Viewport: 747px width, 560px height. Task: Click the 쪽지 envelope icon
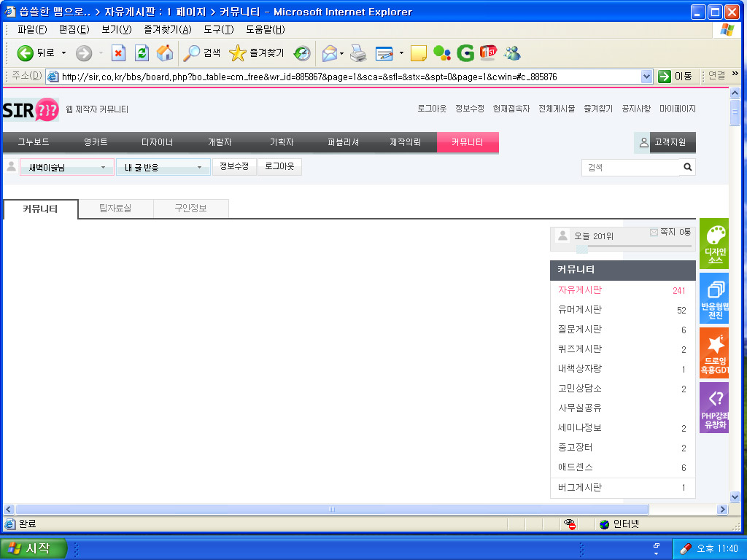(x=654, y=232)
